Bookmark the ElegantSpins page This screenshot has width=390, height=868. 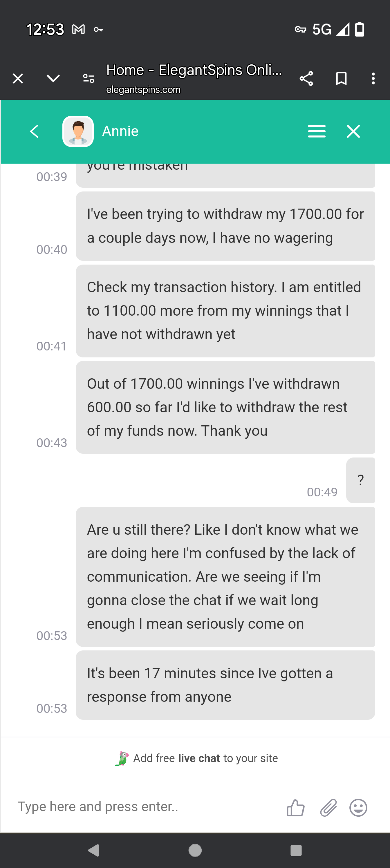[x=341, y=79]
